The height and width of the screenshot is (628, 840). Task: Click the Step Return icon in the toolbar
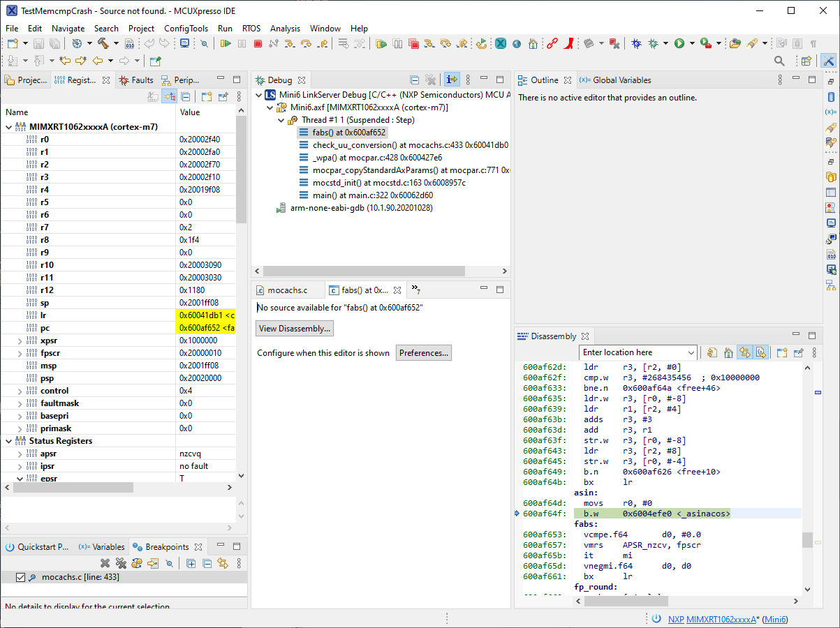coord(322,43)
